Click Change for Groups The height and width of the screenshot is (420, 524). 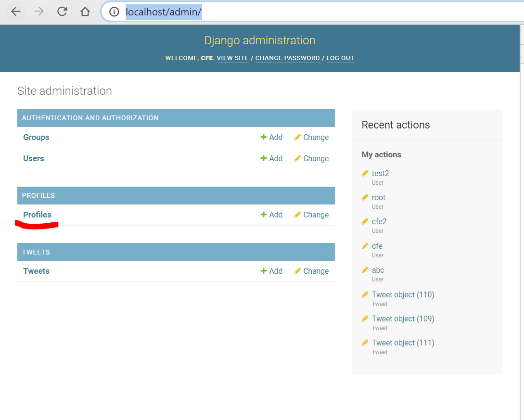(311, 137)
